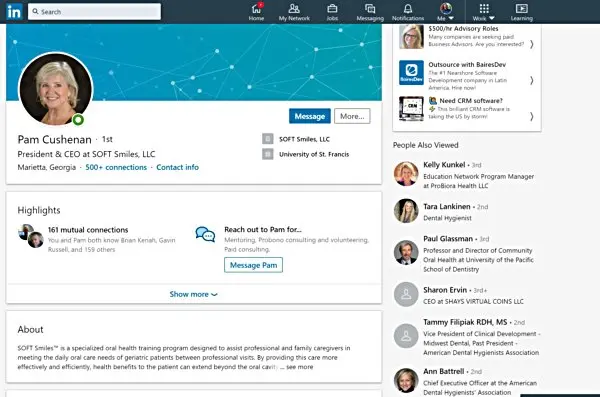The height and width of the screenshot is (397, 600).
Task: Open the Messaging nav icon
Action: [370, 12]
